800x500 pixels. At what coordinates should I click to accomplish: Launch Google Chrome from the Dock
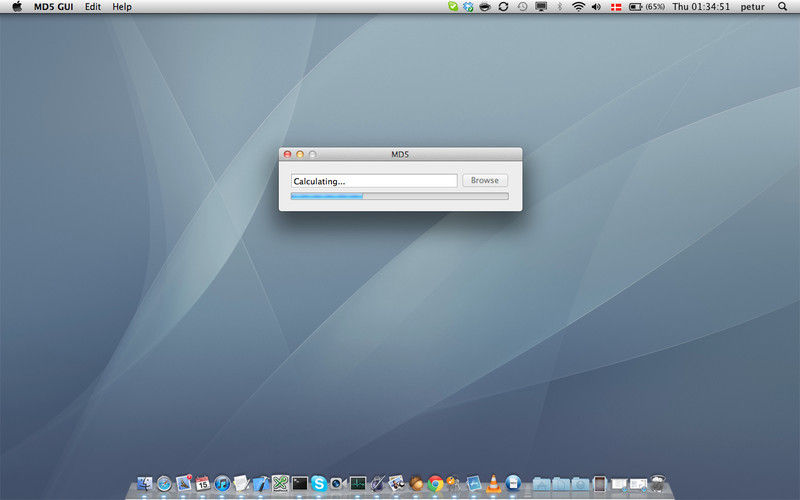click(x=435, y=483)
